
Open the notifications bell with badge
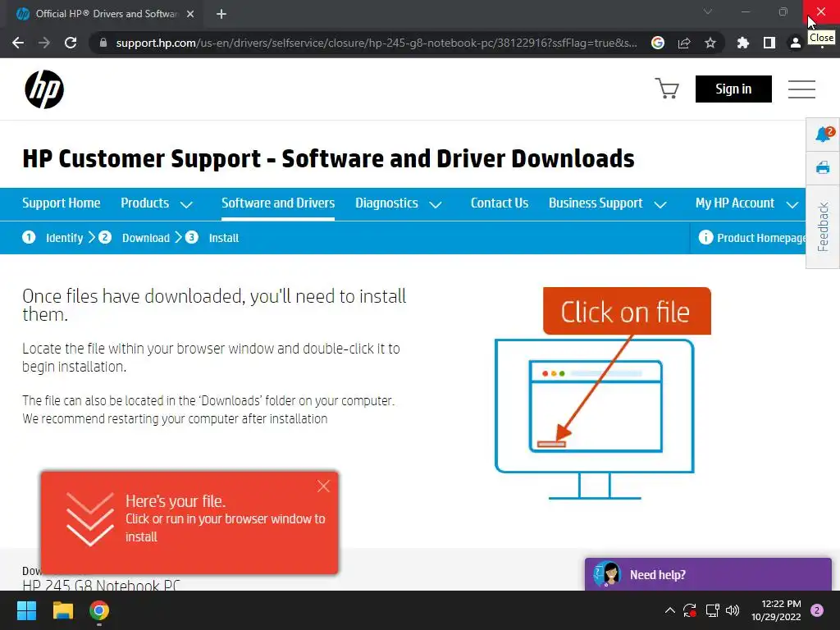pyautogui.click(x=824, y=134)
